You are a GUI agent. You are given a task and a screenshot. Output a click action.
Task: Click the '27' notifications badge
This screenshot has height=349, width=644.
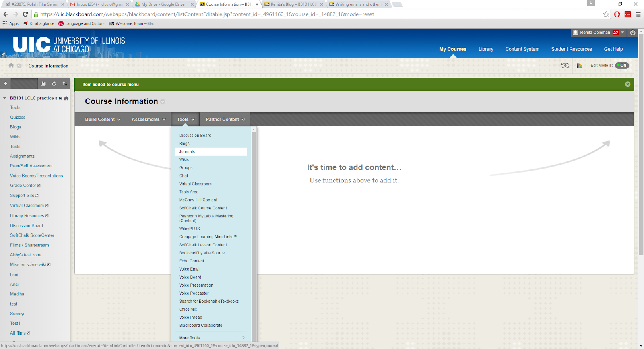pyautogui.click(x=616, y=33)
